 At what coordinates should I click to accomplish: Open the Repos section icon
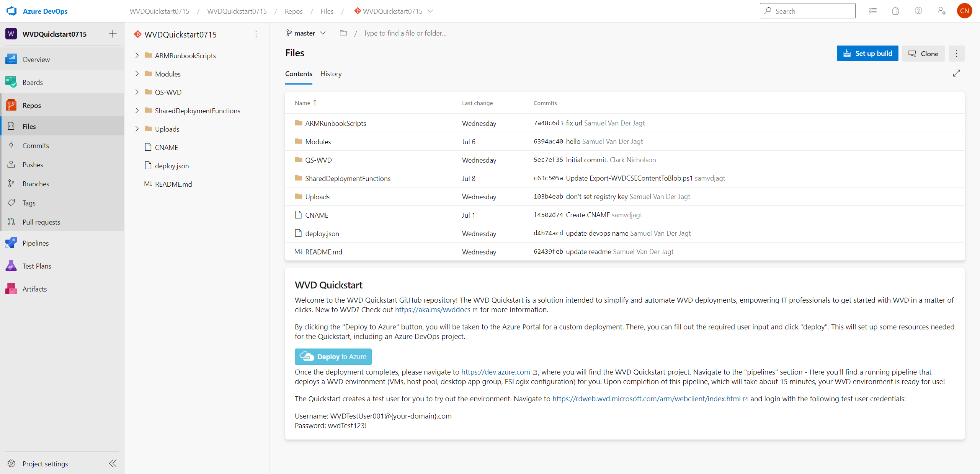(x=11, y=105)
